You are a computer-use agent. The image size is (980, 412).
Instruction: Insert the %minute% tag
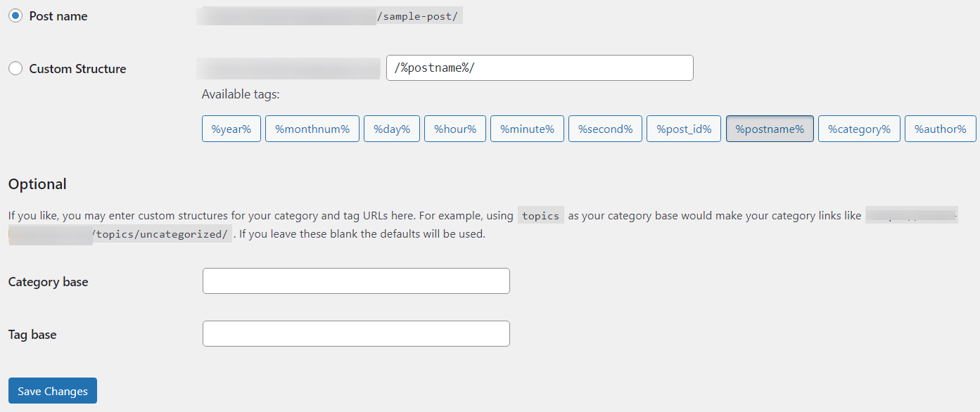pos(527,128)
